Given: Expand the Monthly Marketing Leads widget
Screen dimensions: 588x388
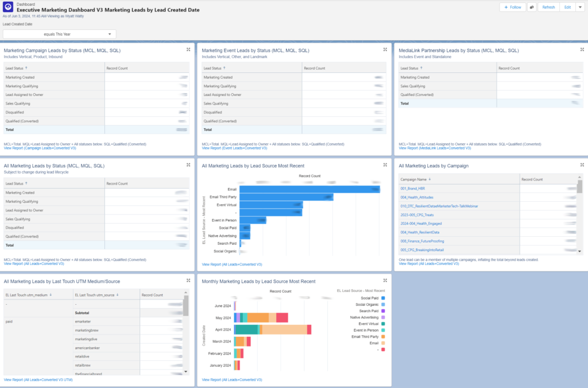Looking at the screenshot, I should pos(385,281).
